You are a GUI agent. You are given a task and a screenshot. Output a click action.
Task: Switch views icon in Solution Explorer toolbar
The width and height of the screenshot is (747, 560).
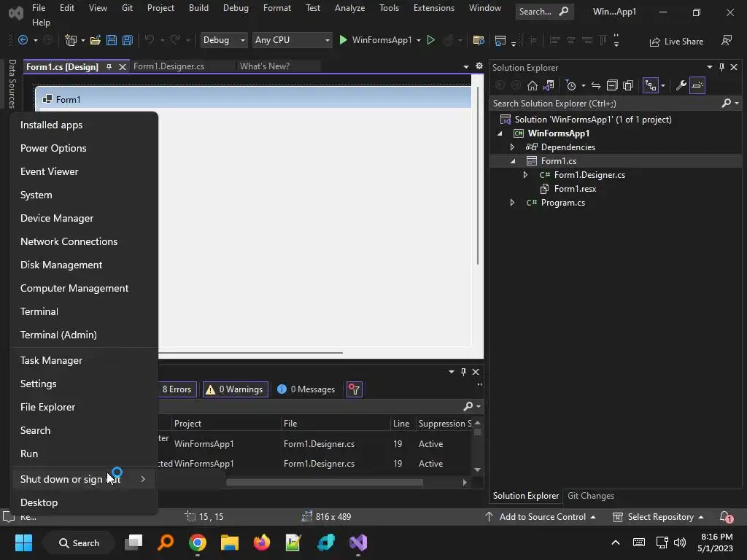click(549, 86)
